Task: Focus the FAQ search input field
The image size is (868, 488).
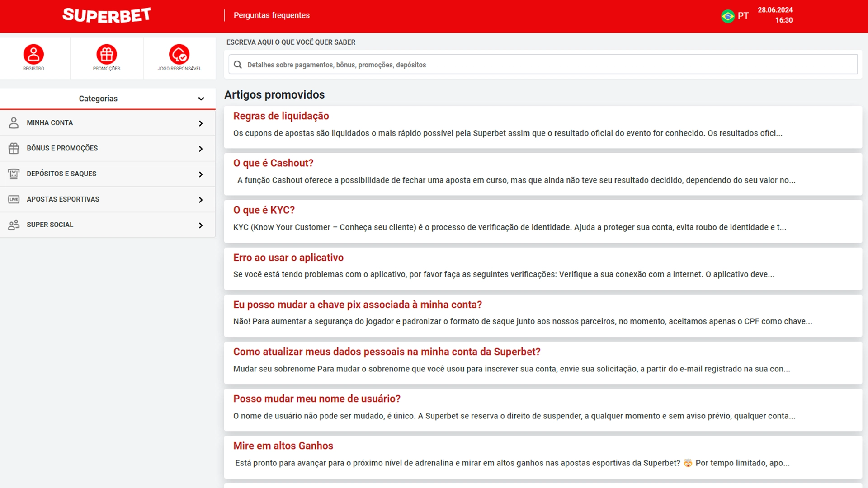Action: [x=543, y=65]
